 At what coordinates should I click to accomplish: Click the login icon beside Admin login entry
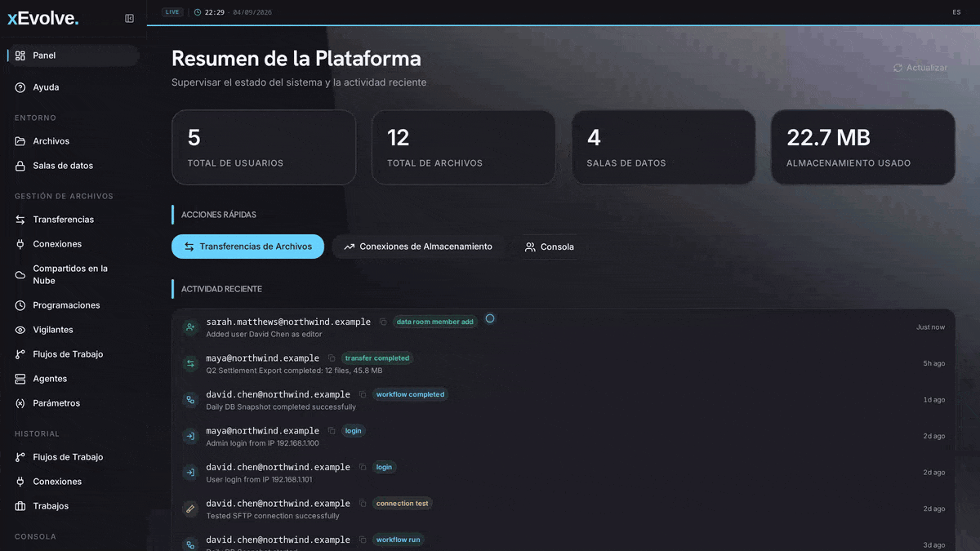(190, 437)
